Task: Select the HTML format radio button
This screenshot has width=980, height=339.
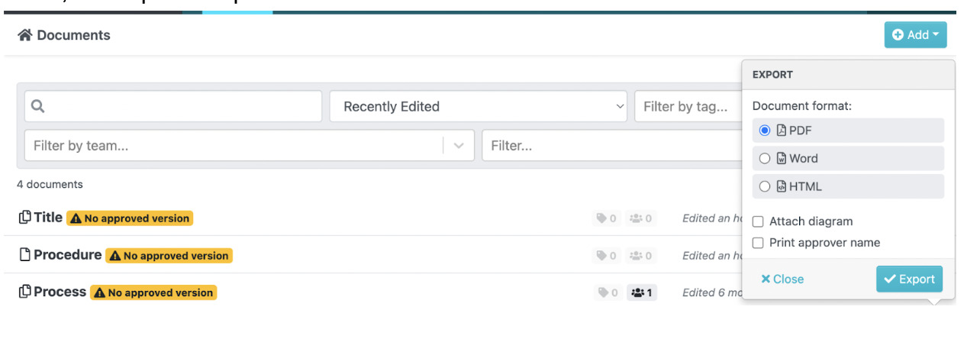Action: click(x=765, y=186)
